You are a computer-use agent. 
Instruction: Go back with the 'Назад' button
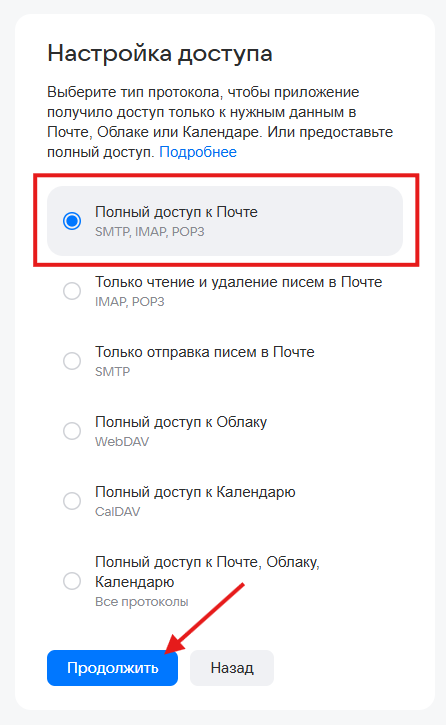coord(232,668)
